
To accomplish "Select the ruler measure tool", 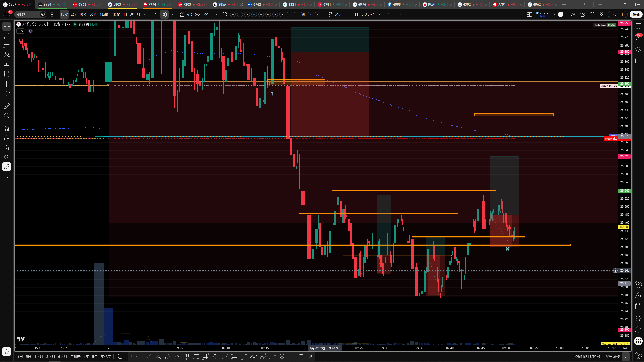I will tap(7, 106).
